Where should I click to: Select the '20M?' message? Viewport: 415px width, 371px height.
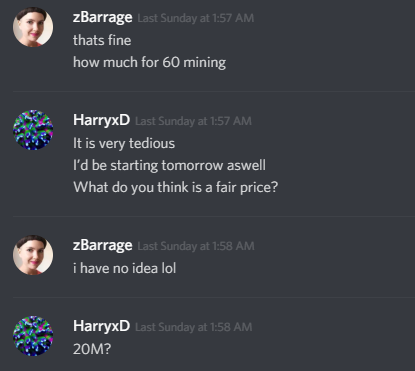click(x=92, y=349)
